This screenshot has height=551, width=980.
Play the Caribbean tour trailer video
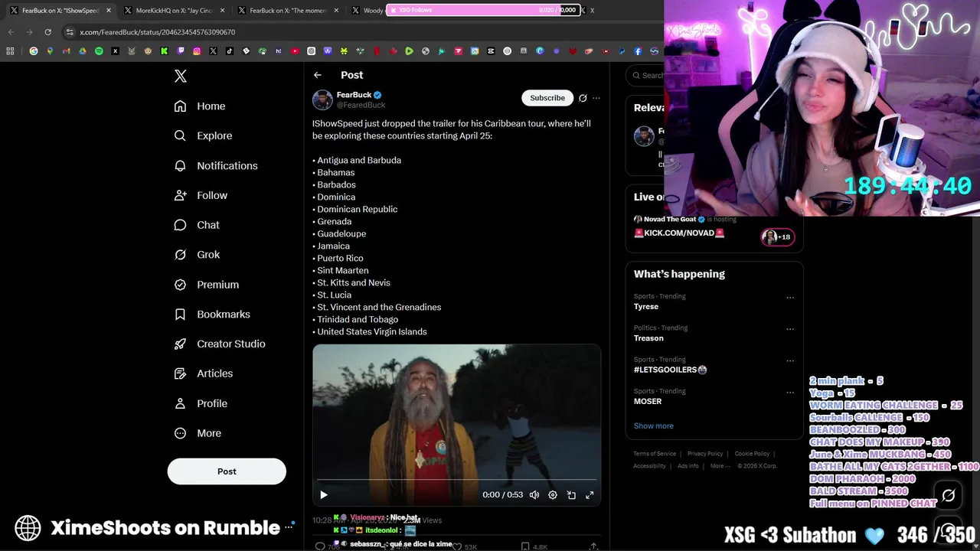pyautogui.click(x=324, y=495)
